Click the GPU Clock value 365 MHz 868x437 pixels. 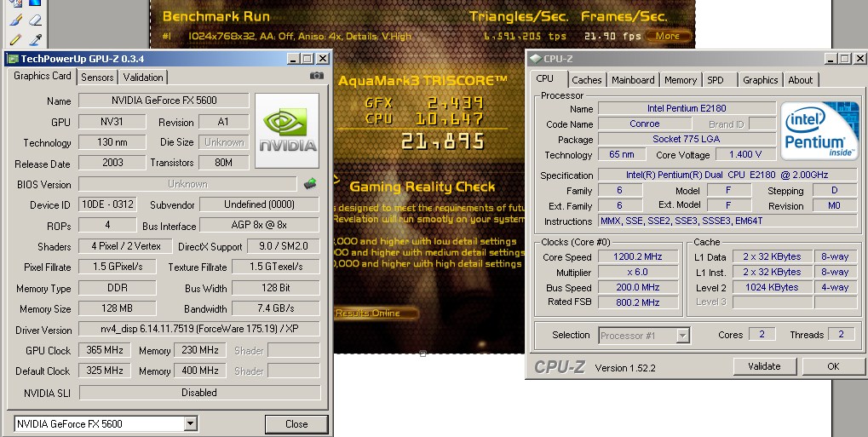point(105,350)
